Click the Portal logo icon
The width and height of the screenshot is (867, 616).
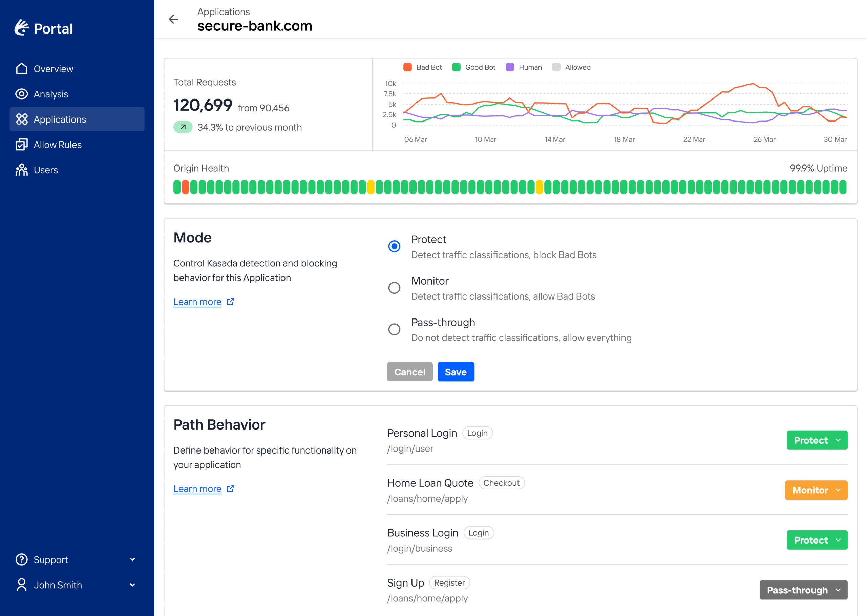click(22, 28)
